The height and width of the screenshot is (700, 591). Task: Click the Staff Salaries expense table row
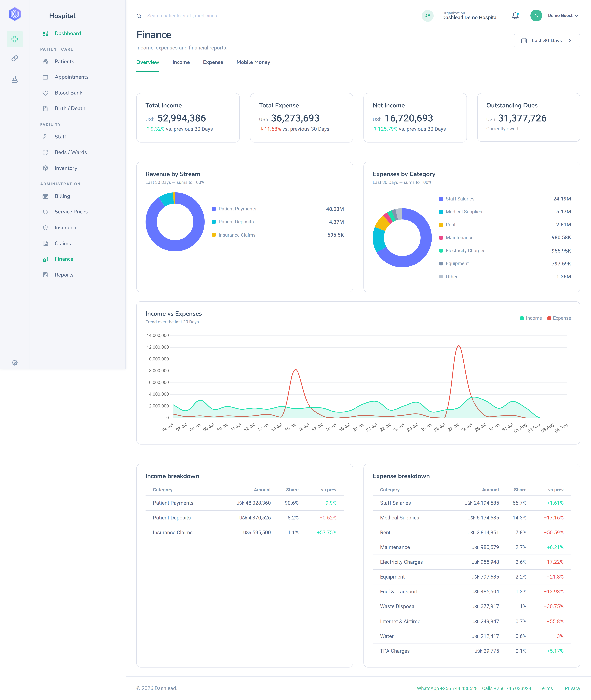(472, 503)
